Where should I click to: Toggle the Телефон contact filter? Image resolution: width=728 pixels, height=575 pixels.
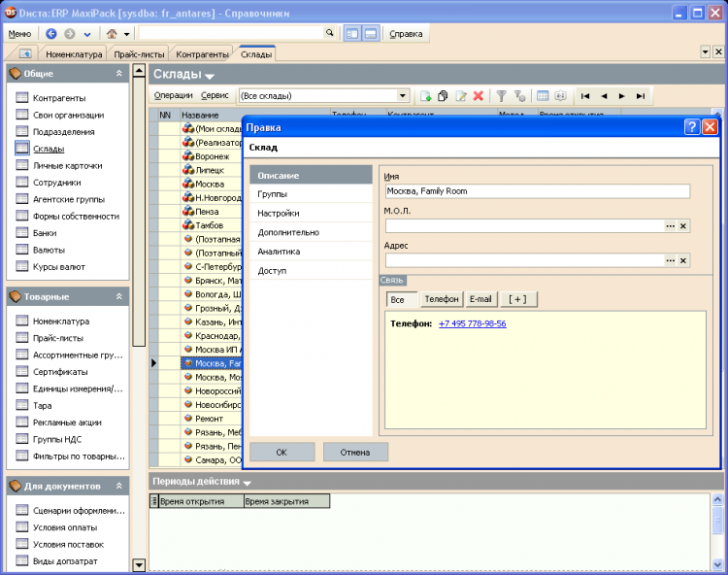(441, 299)
